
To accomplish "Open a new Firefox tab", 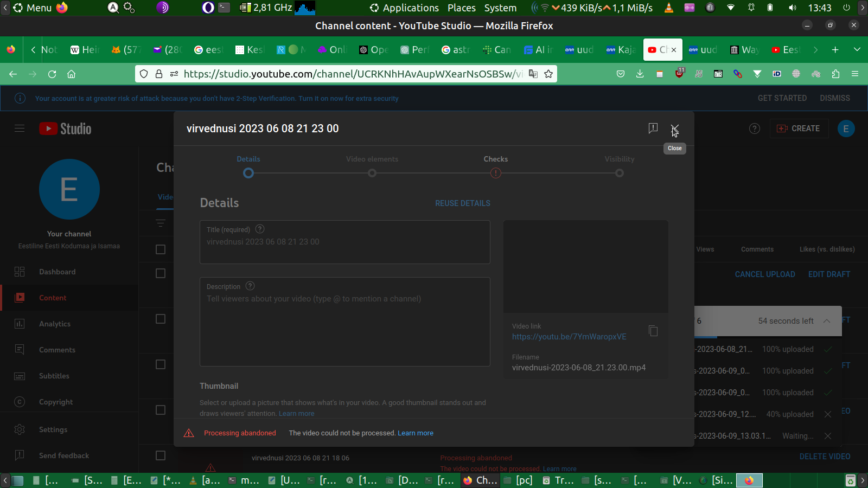I will pyautogui.click(x=835, y=50).
